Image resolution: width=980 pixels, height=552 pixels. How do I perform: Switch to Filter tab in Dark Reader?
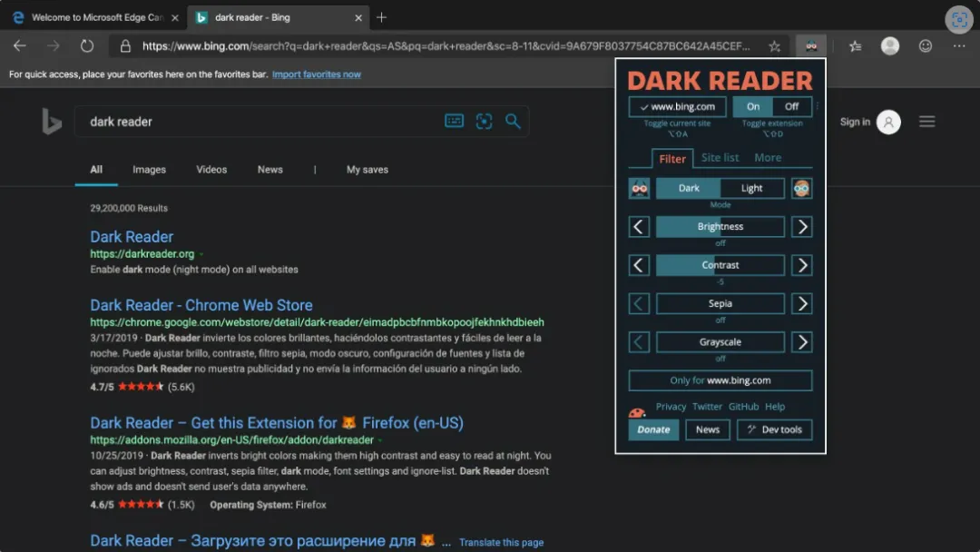coord(672,159)
